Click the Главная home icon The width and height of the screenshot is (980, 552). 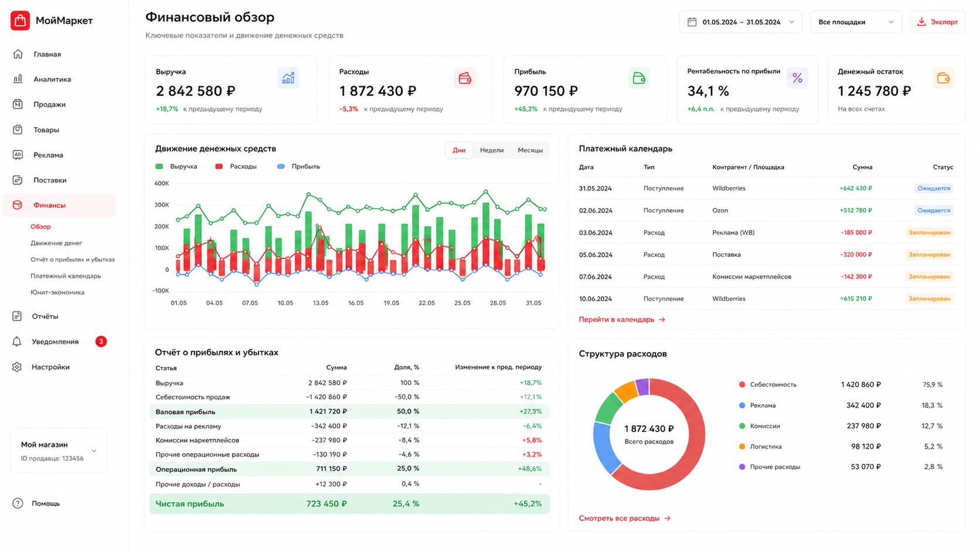coord(18,54)
